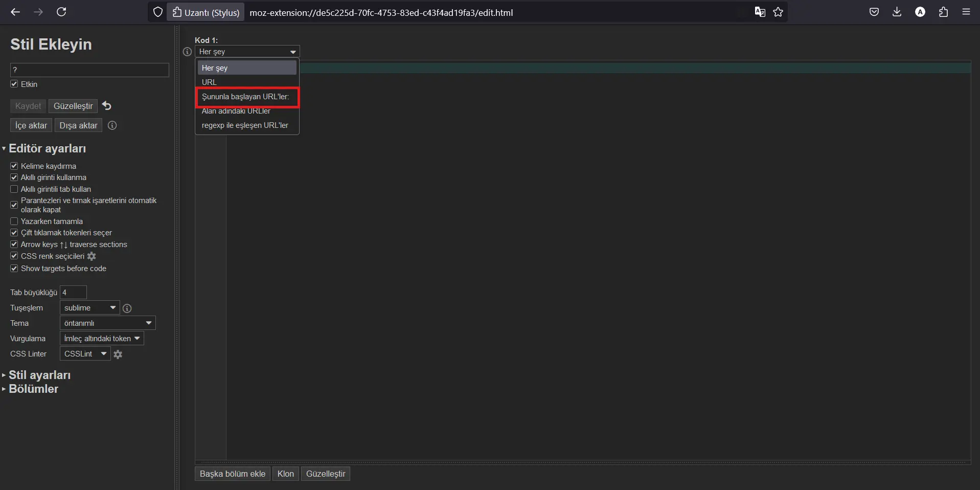
Task: Open the info icon next to Tuşeşlem
Action: (x=127, y=308)
